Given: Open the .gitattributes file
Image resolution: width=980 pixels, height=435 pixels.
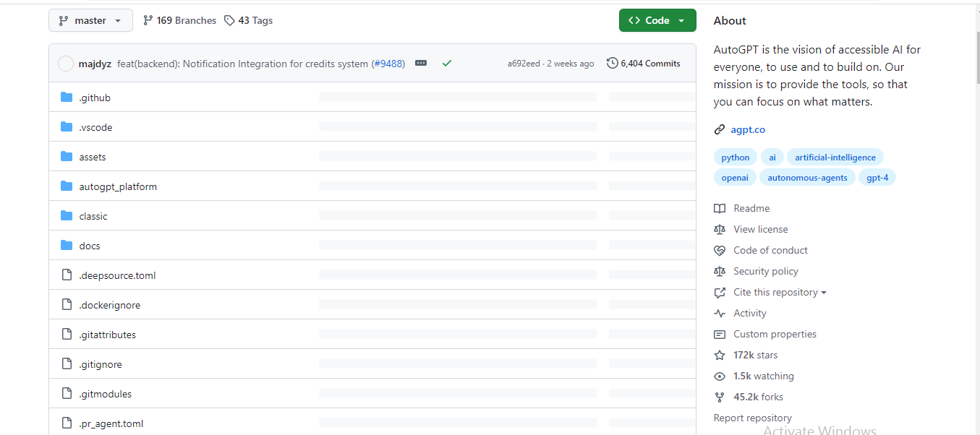Looking at the screenshot, I should pos(107,335).
